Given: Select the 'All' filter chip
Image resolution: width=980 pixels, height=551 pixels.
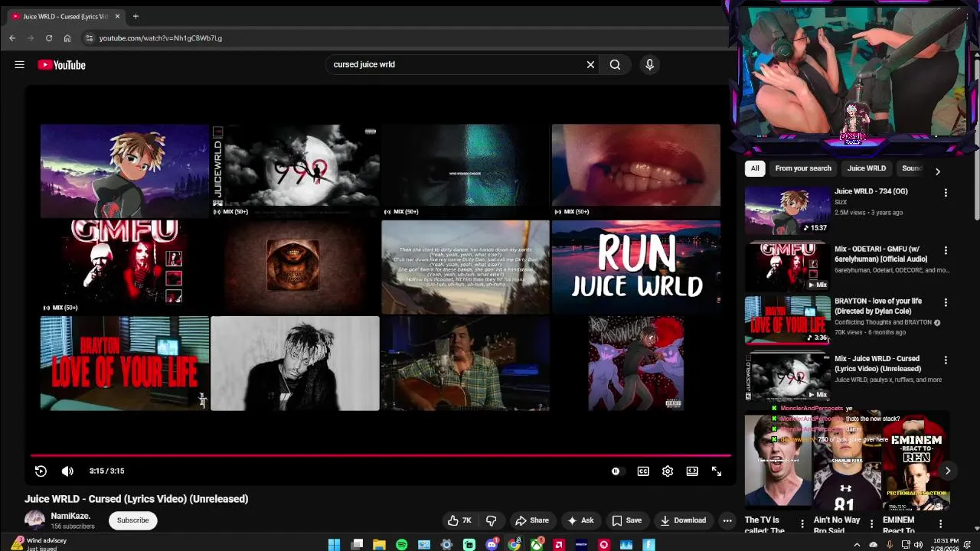Looking at the screenshot, I should point(755,168).
